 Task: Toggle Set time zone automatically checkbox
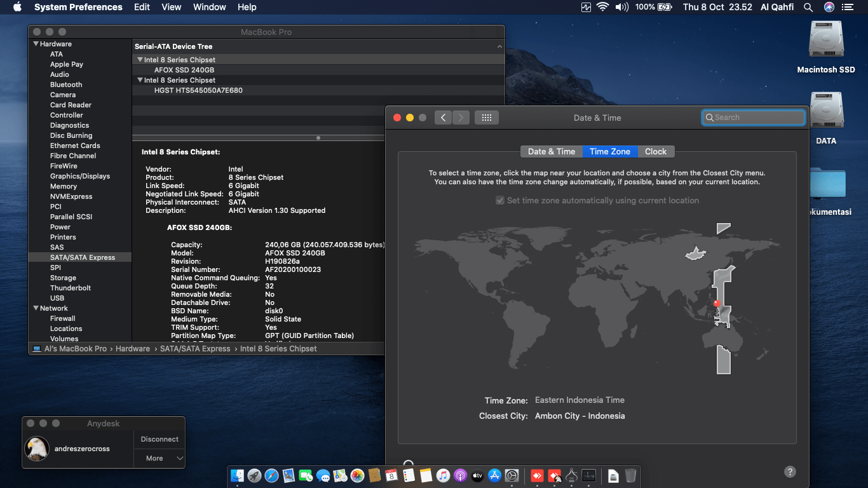(x=501, y=200)
